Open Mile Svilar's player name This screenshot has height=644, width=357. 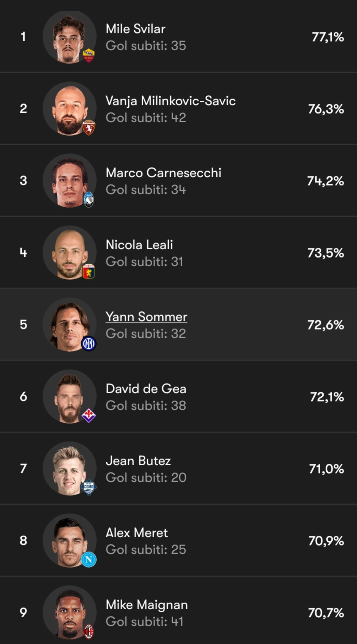pyautogui.click(x=135, y=29)
